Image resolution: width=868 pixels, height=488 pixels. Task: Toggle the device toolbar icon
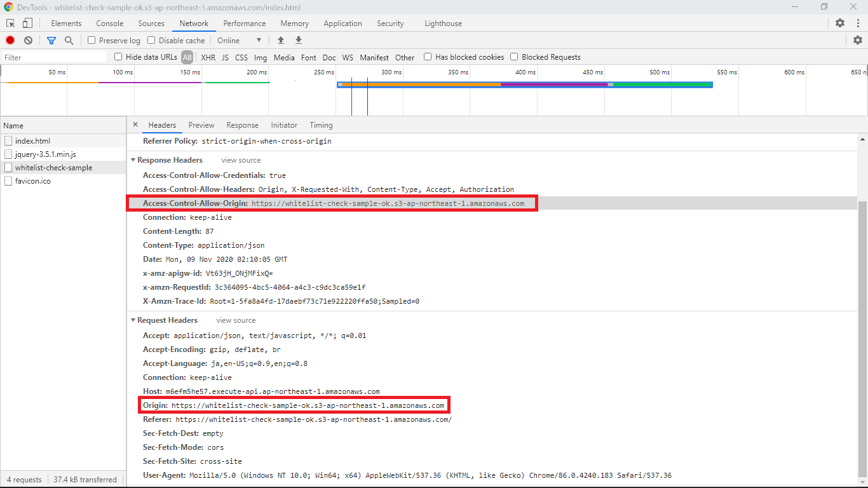coord(27,24)
